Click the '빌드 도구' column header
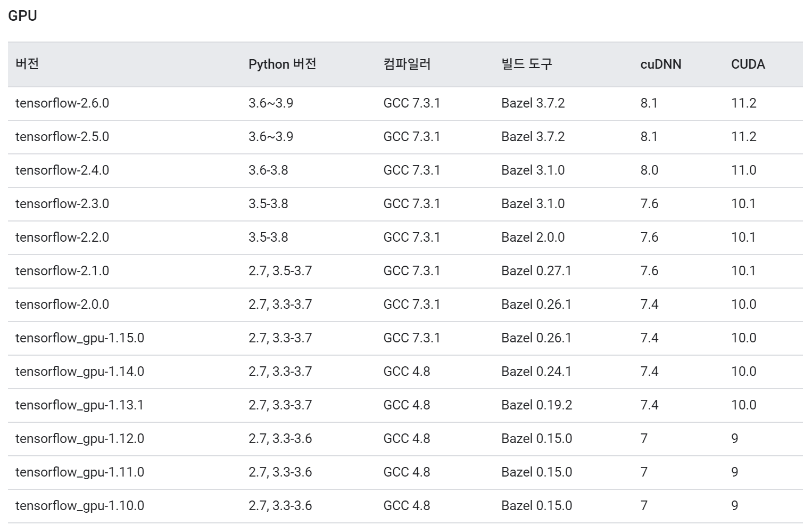The width and height of the screenshot is (812, 525). (527, 64)
